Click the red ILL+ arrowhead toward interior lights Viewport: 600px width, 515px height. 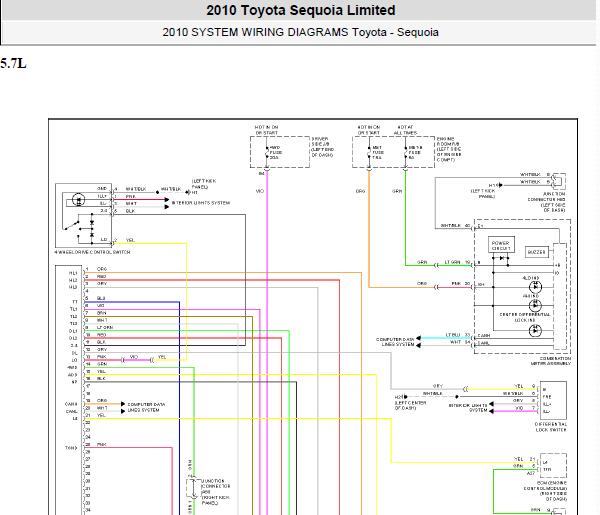[166, 200]
